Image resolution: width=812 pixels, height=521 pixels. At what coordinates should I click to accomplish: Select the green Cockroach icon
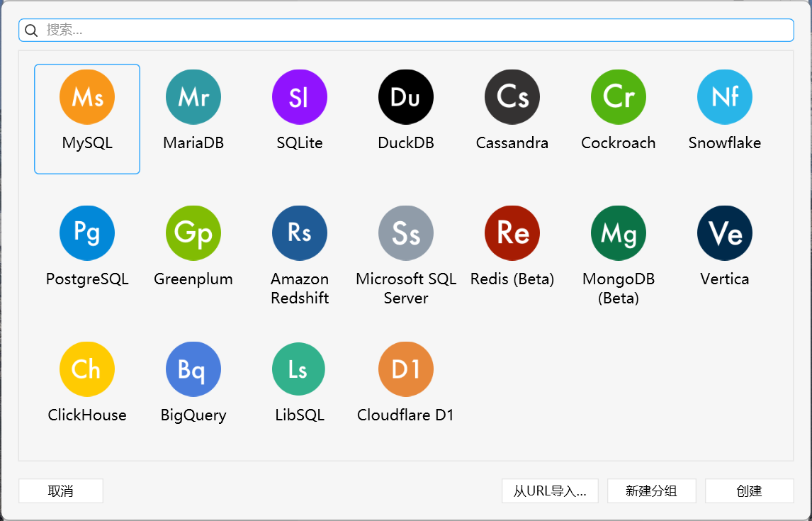(x=619, y=97)
